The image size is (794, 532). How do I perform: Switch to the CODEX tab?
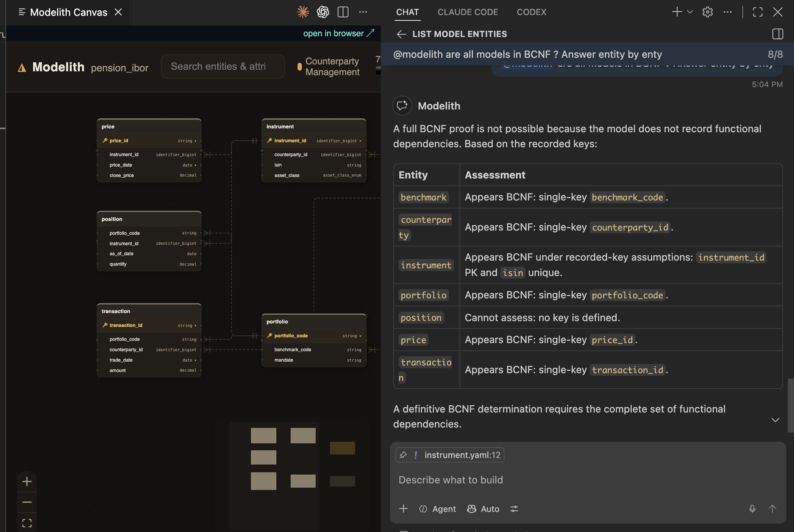[x=532, y=12]
